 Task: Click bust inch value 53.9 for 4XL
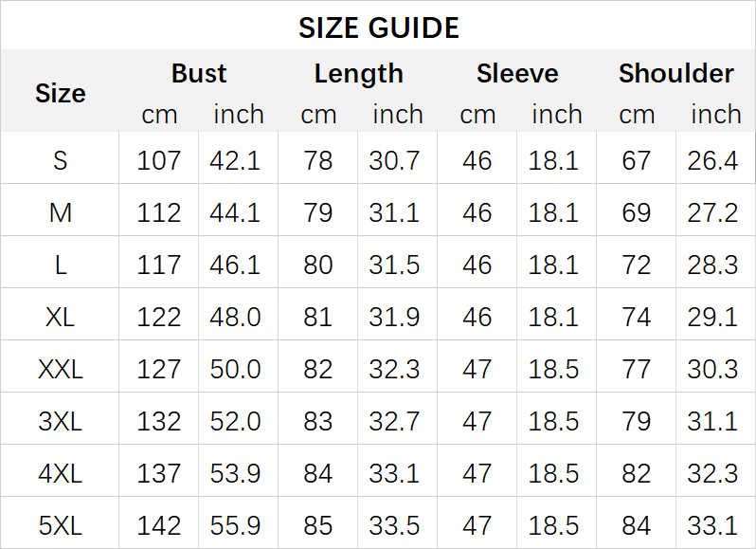coord(235,472)
